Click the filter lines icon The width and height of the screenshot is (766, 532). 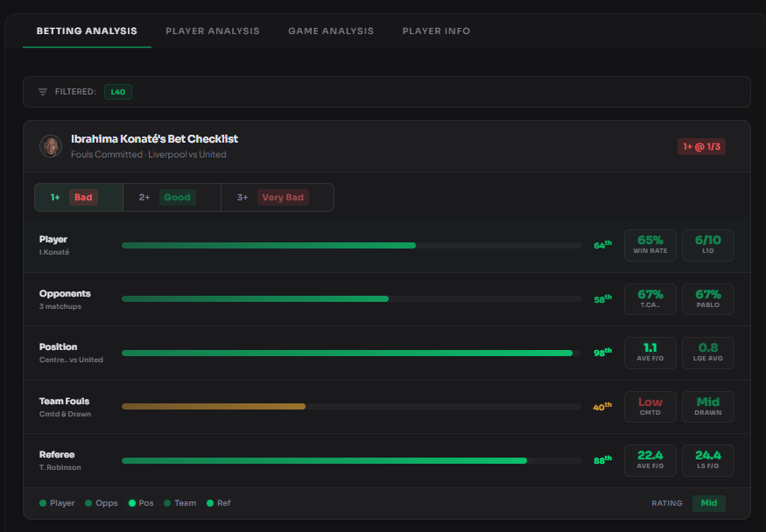tap(43, 92)
